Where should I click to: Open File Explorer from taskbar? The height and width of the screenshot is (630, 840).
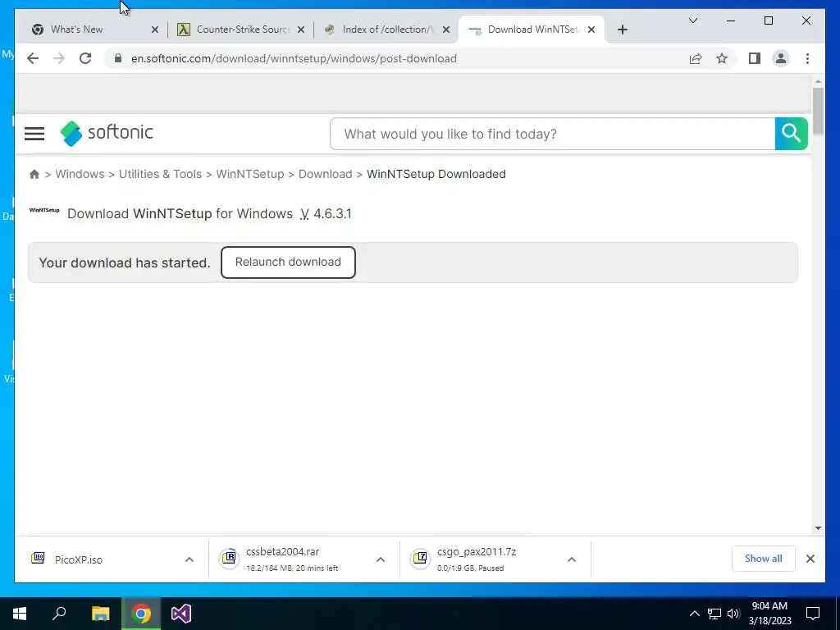(100, 614)
